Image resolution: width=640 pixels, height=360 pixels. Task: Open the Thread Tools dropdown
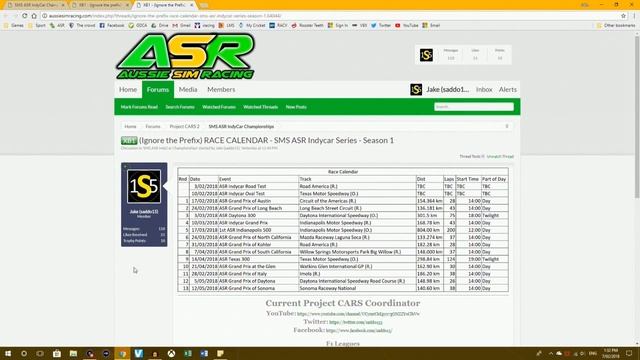pos(472,156)
